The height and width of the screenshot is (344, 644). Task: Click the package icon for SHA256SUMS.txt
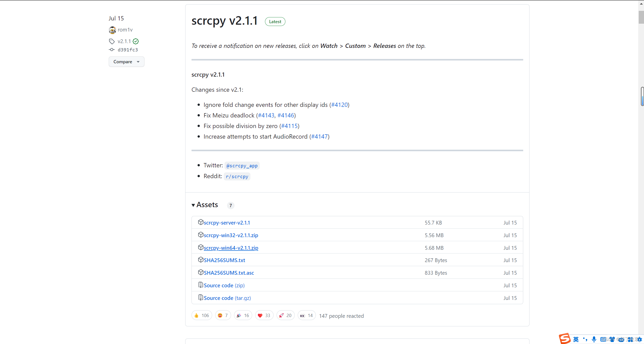click(x=201, y=260)
